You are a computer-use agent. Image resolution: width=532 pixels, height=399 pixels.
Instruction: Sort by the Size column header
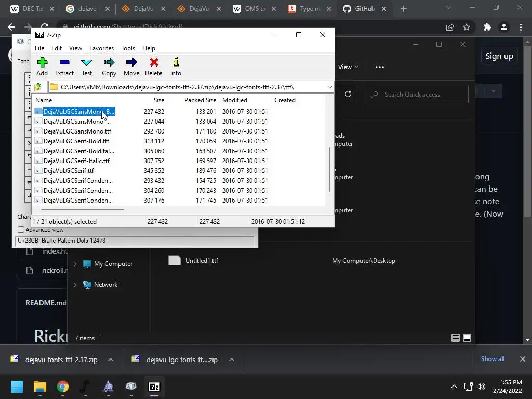coord(141,100)
